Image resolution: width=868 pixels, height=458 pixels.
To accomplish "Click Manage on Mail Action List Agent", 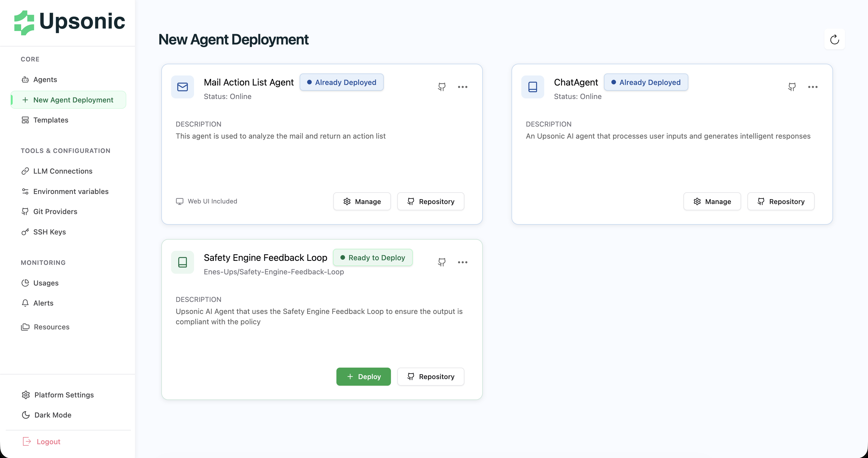I will click(x=362, y=201).
